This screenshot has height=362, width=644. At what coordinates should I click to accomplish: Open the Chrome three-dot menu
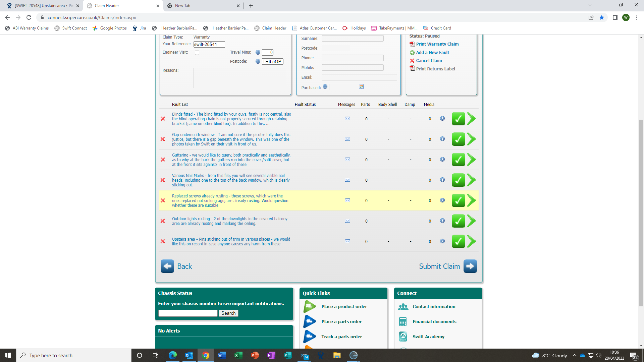(x=637, y=17)
